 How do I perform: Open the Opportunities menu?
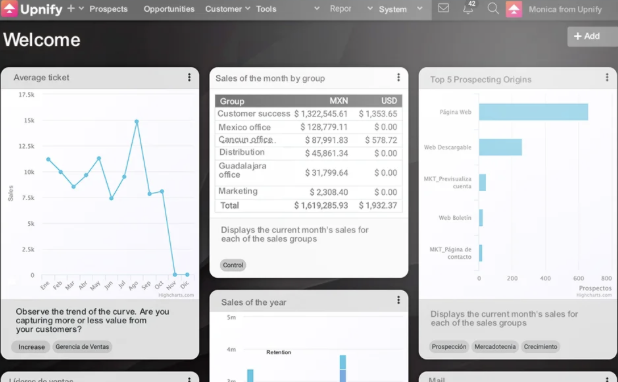(169, 9)
